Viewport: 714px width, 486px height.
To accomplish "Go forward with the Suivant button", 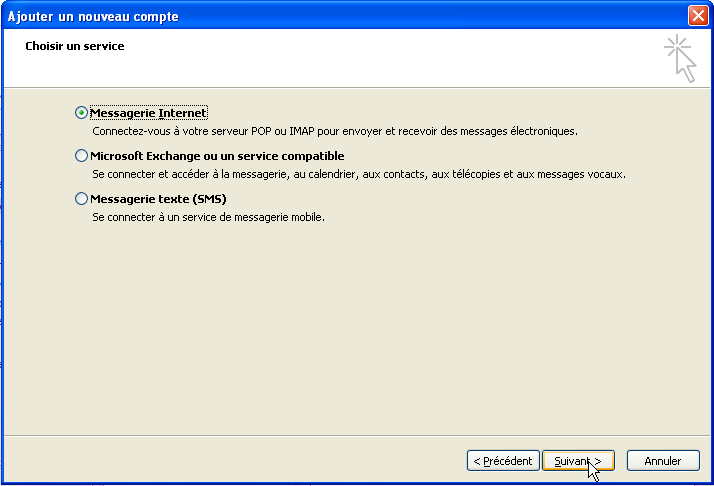I will [578, 460].
